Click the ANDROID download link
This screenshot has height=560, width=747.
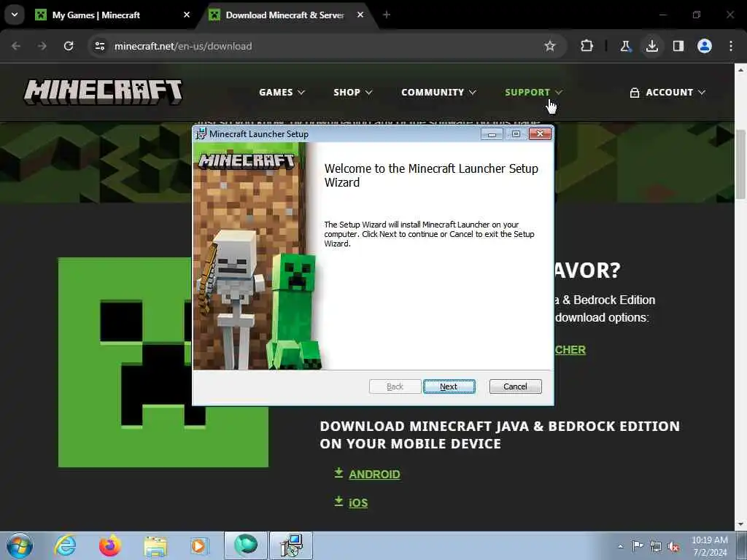point(374,474)
